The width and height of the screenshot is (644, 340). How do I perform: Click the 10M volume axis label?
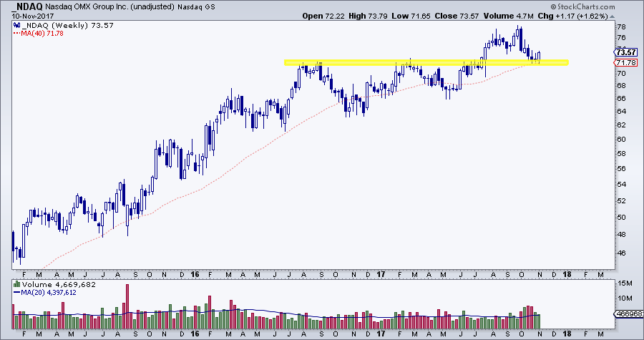[624, 298]
